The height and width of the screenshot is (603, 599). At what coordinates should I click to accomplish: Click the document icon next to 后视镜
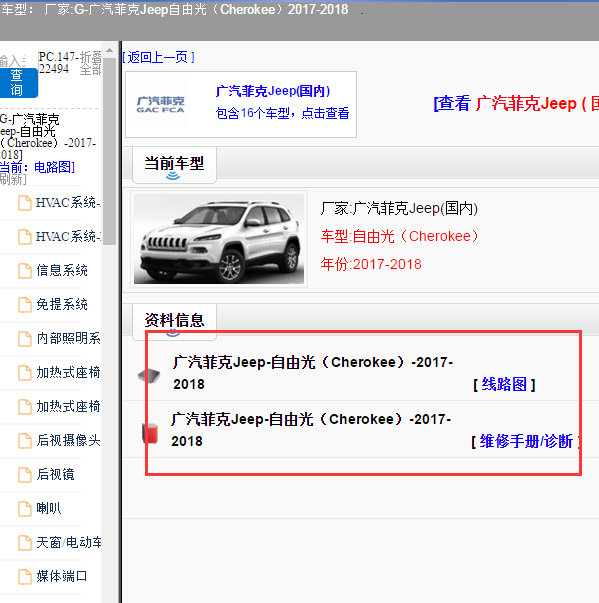pyautogui.click(x=25, y=475)
